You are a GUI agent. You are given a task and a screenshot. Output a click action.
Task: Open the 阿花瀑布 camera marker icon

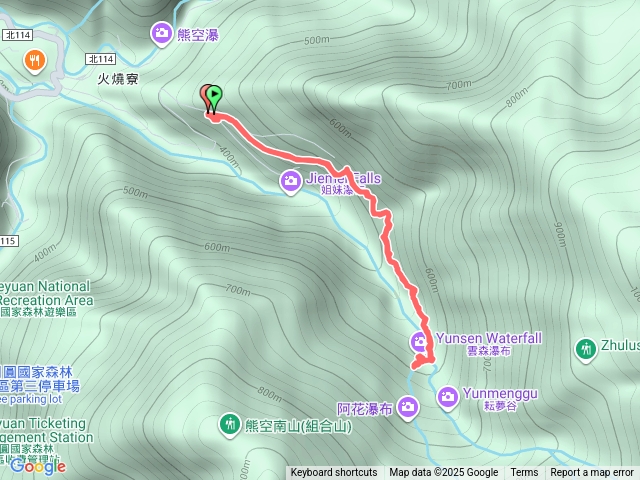(407, 407)
